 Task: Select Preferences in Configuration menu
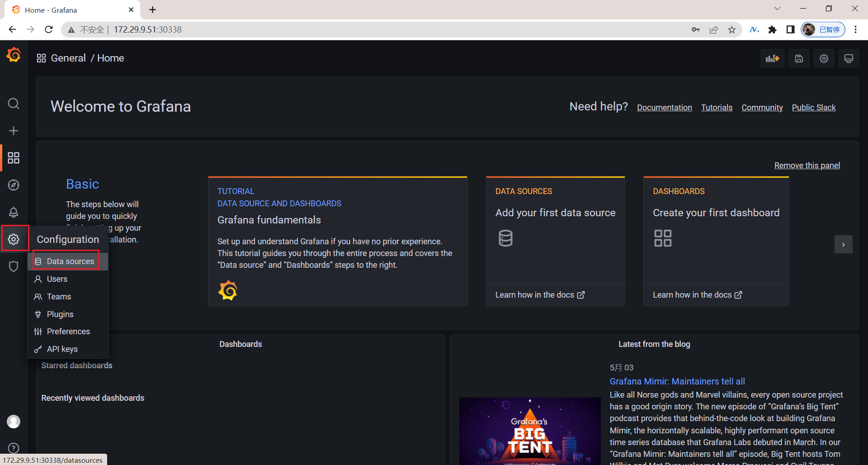pyautogui.click(x=68, y=332)
